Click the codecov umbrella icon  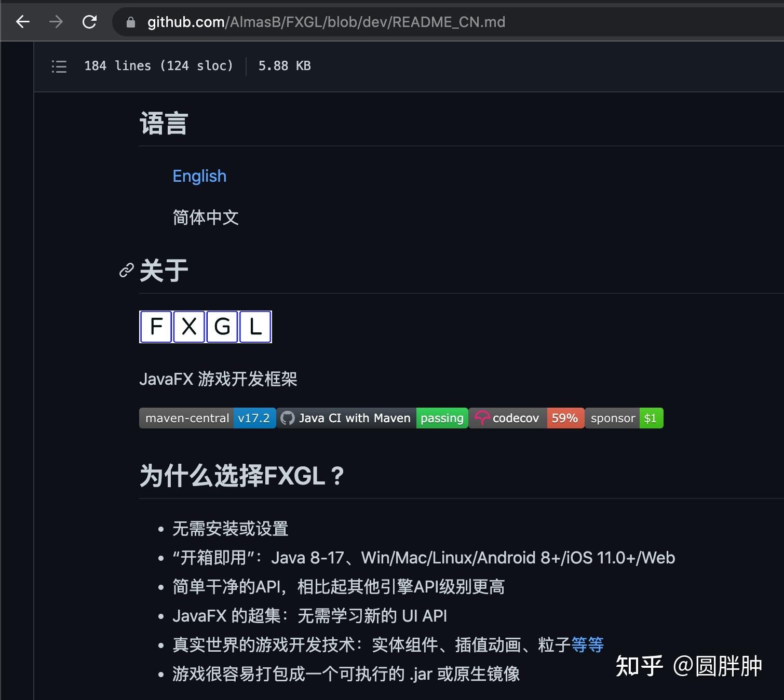click(x=482, y=418)
